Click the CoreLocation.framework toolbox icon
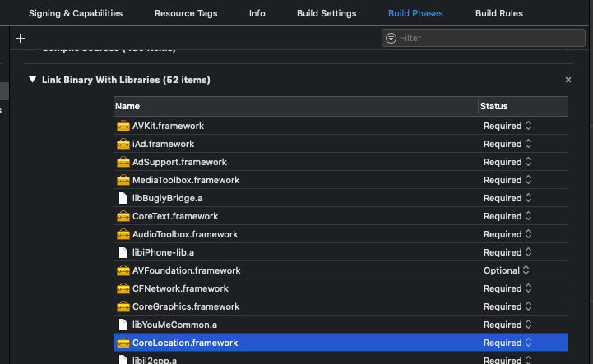593x364 pixels. point(123,343)
